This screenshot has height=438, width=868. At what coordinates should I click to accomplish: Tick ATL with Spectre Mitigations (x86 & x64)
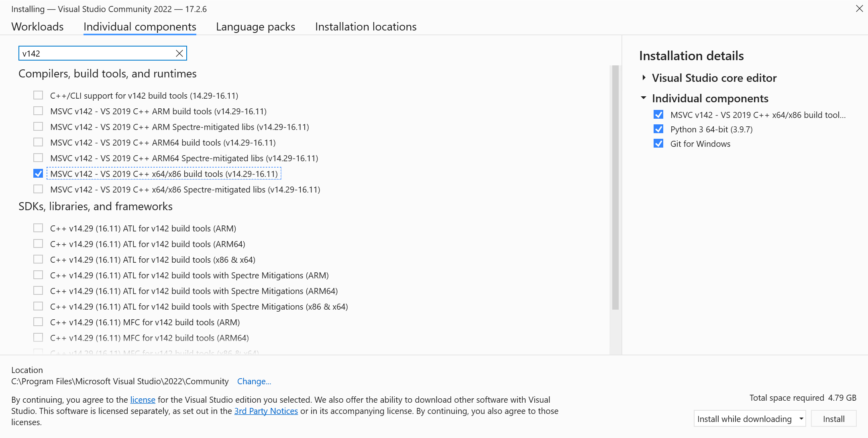click(x=38, y=306)
